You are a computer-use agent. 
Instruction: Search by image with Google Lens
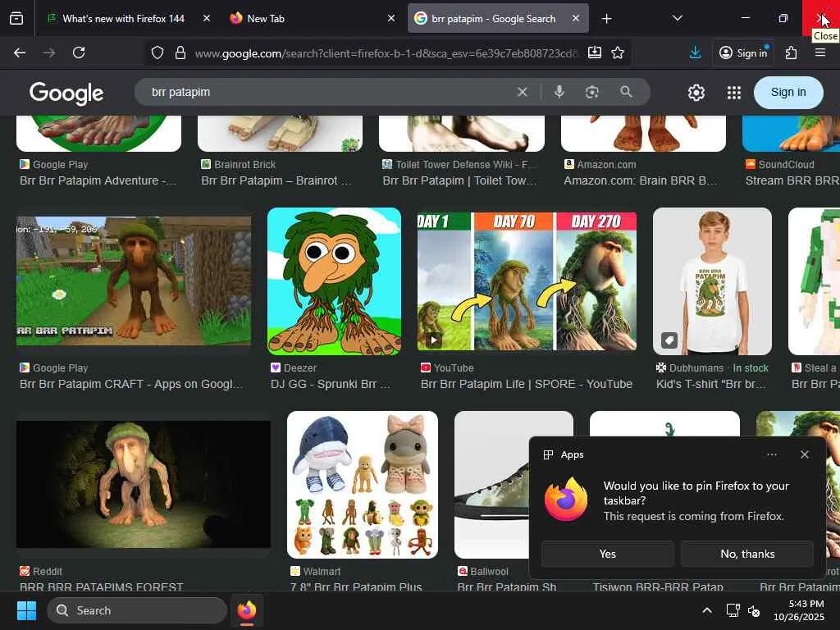coord(592,92)
